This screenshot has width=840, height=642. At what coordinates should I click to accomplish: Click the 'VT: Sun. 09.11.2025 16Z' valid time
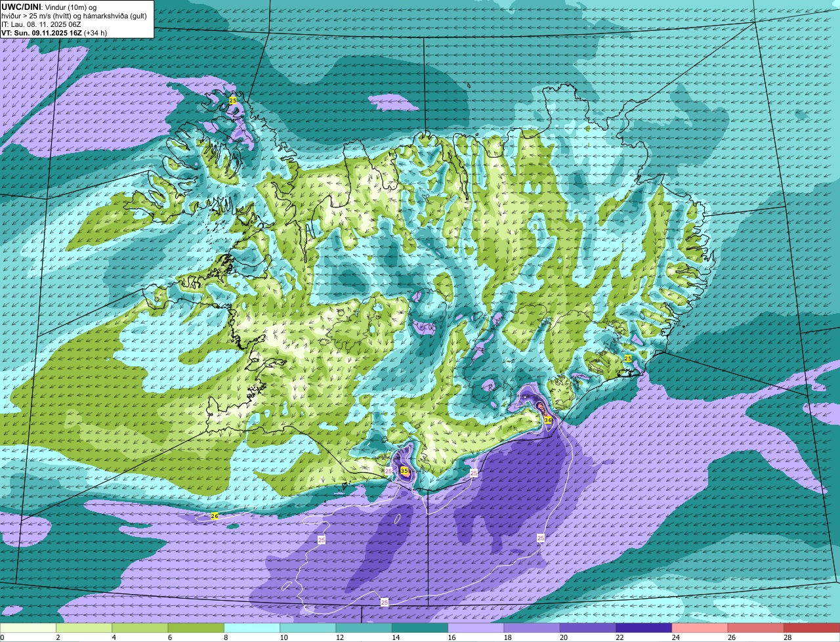click(x=41, y=33)
